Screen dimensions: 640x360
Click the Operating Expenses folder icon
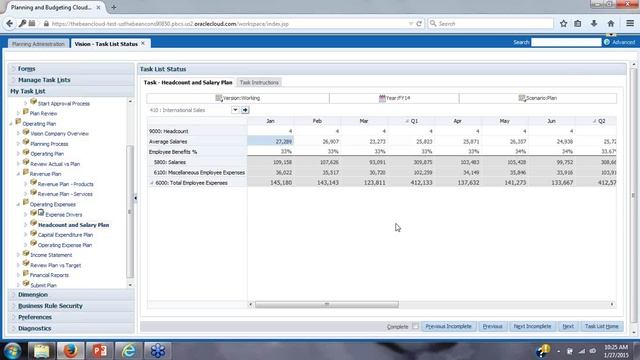point(25,202)
